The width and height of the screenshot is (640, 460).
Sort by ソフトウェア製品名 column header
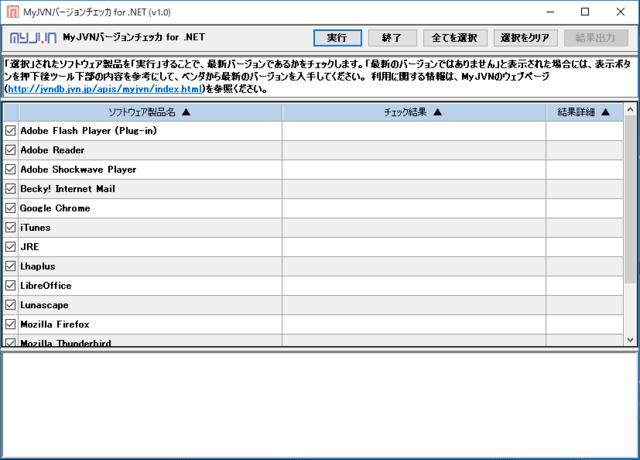coord(150,112)
